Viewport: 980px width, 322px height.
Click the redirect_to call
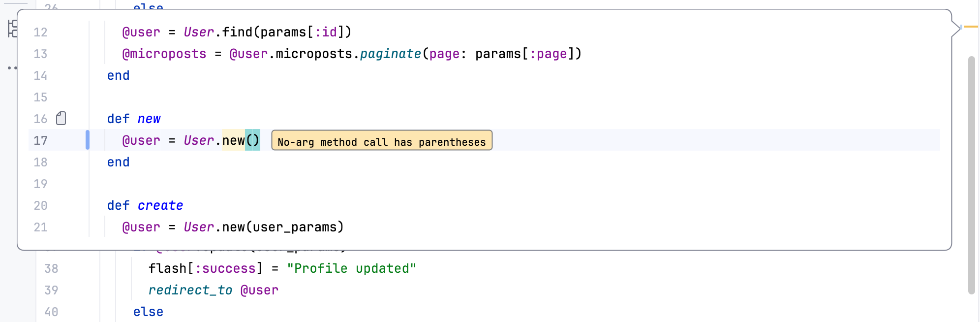190,290
